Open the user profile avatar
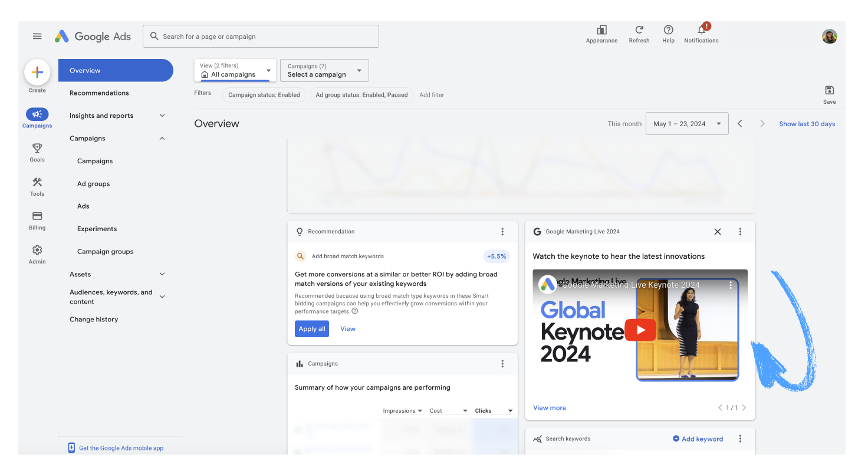The width and height of the screenshot is (868, 474). (830, 37)
